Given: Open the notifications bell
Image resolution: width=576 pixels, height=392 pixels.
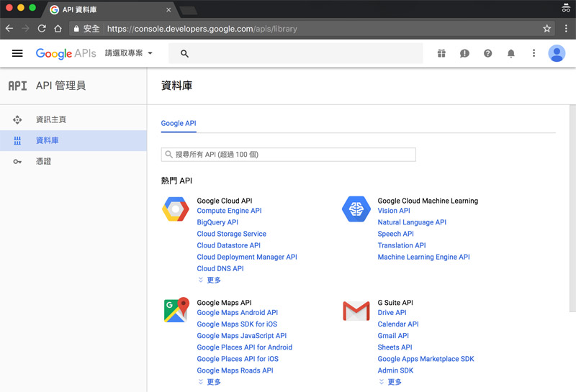Looking at the screenshot, I should tap(511, 53).
